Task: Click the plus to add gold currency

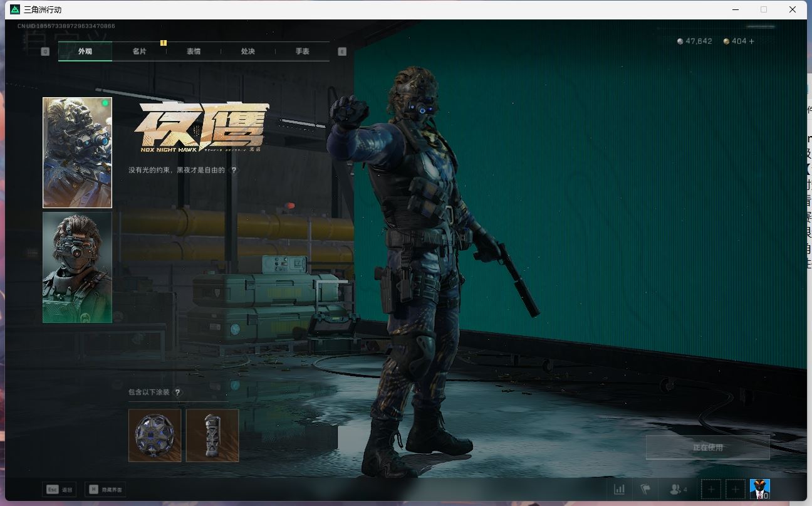Action: 751,41
